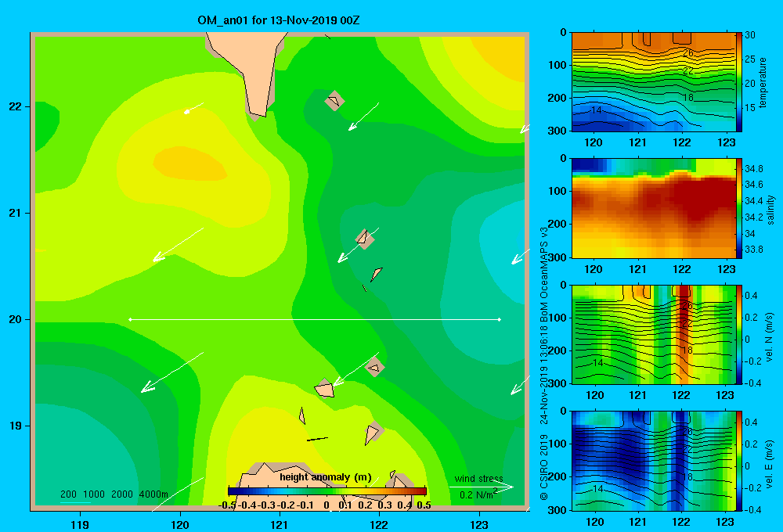Click the vertical CSIRO BoM OceanMAPS v3 credit text

[544, 363]
